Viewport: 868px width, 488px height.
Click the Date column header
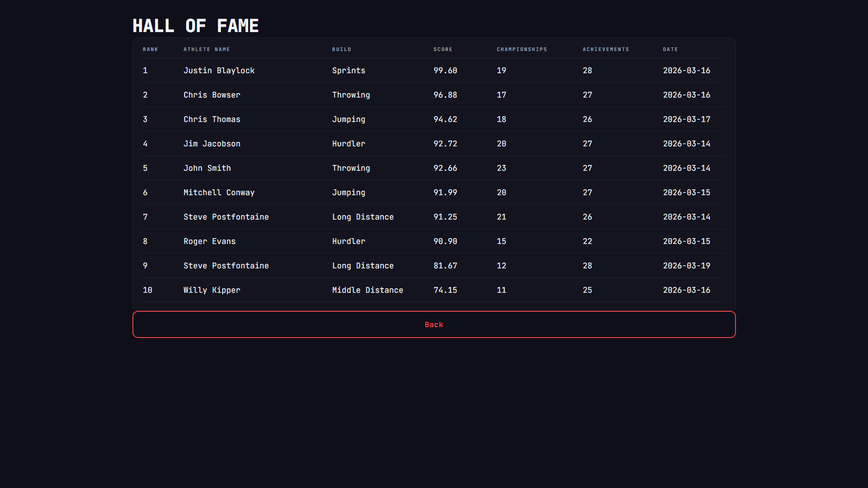[x=670, y=49]
